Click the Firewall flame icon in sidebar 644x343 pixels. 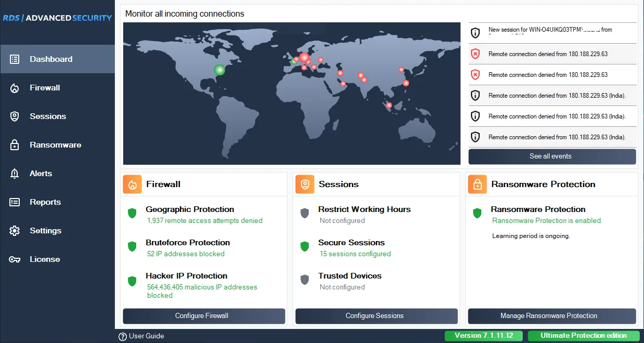pyautogui.click(x=15, y=88)
